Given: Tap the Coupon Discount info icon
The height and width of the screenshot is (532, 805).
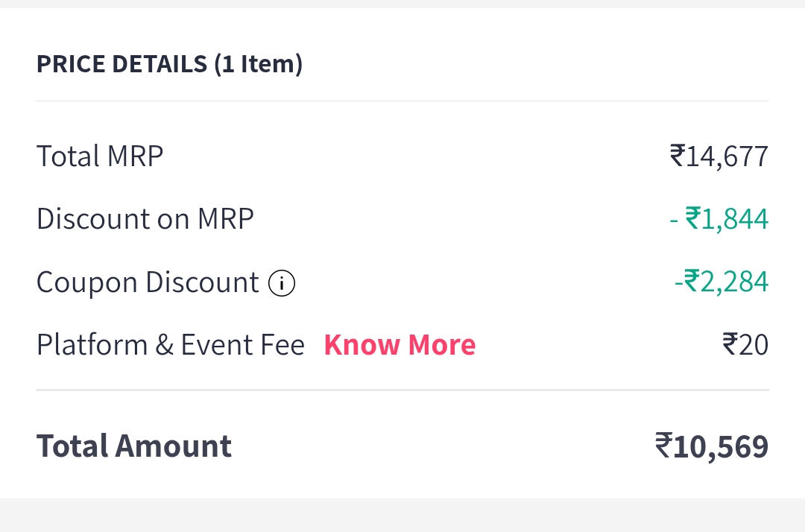Looking at the screenshot, I should point(282,283).
